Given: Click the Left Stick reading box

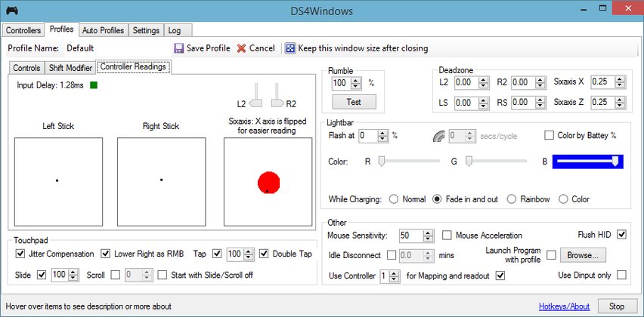Looking at the screenshot, I should pyautogui.click(x=58, y=182).
